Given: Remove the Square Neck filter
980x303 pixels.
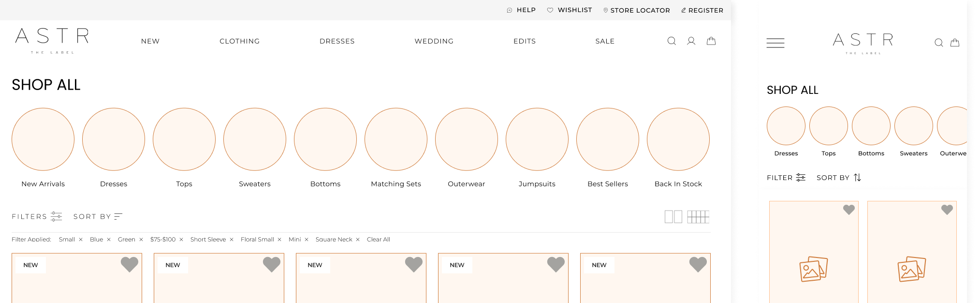Looking at the screenshot, I should pyautogui.click(x=358, y=240).
